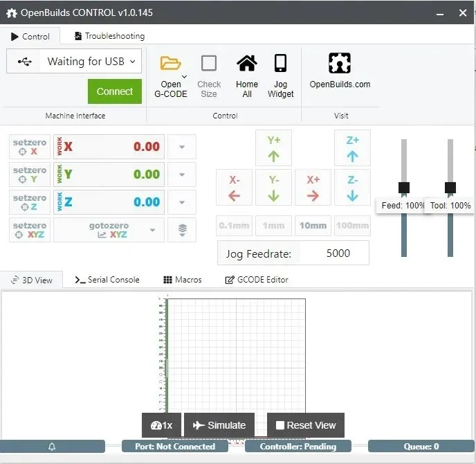
Task: Click the Home All house icon
Action: 247,63
